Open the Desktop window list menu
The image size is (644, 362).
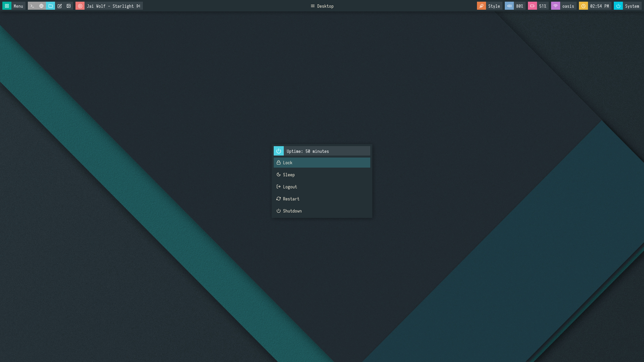(x=322, y=6)
